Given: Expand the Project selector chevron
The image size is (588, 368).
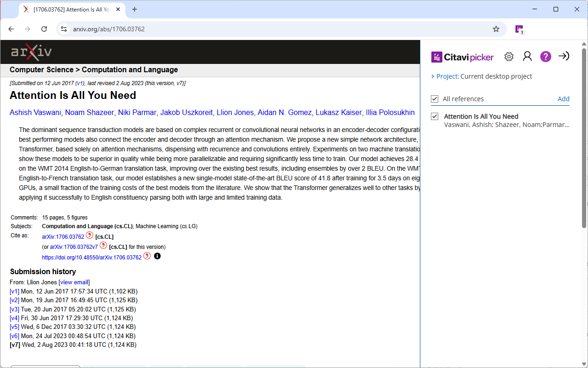Looking at the screenshot, I should point(433,76).
